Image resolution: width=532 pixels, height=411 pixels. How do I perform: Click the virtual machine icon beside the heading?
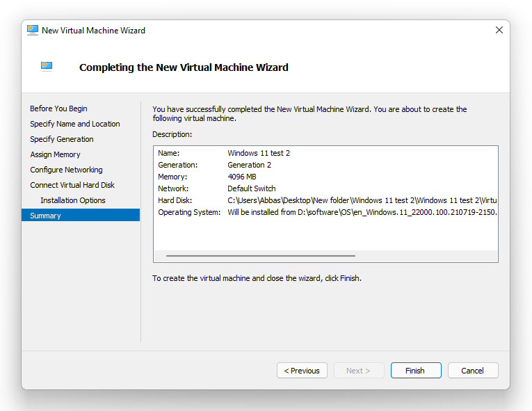(47, 66)
